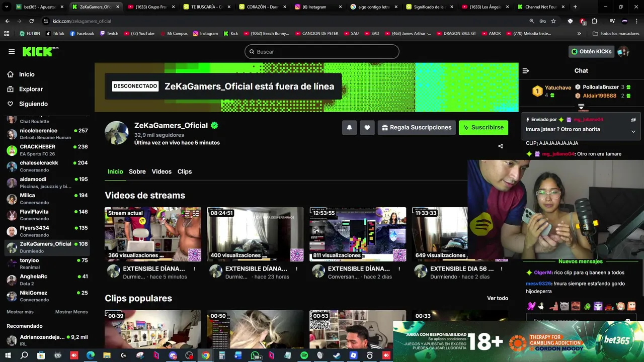Open the TikTok bookmark
644x362 pixels.
coord(55,34)
